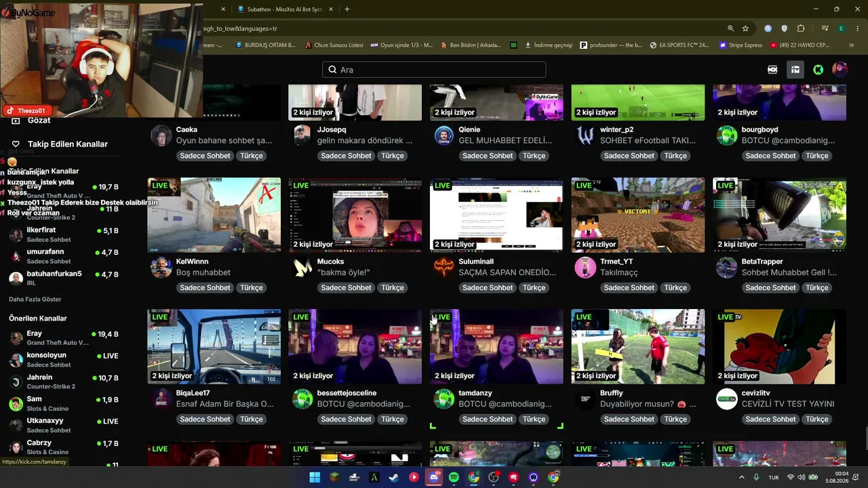Open Discord from the taskbar
This screenshot has height=488, width=868.
434,477
